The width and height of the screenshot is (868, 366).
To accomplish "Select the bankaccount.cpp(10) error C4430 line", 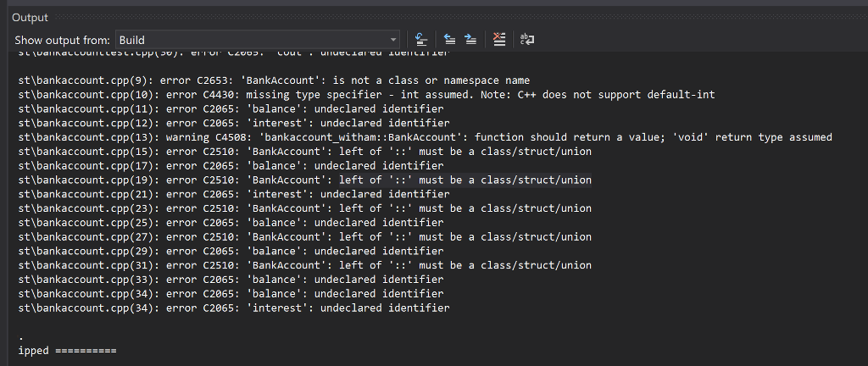I will tap(366, 95).
